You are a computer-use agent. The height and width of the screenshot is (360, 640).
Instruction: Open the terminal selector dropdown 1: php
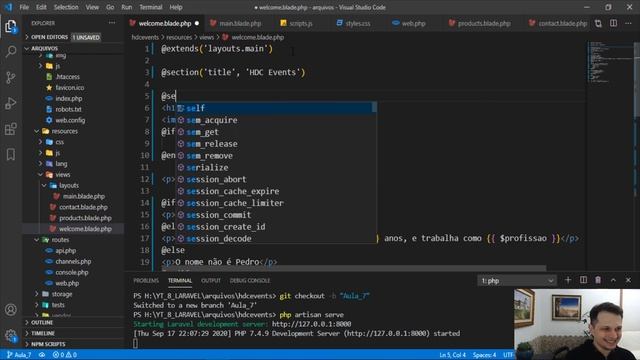(x=516, y=280)
